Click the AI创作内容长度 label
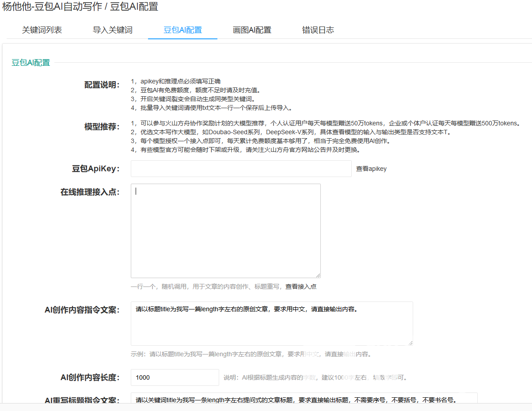The width and height of the screenshot is (532, 411). click(90, 377)
